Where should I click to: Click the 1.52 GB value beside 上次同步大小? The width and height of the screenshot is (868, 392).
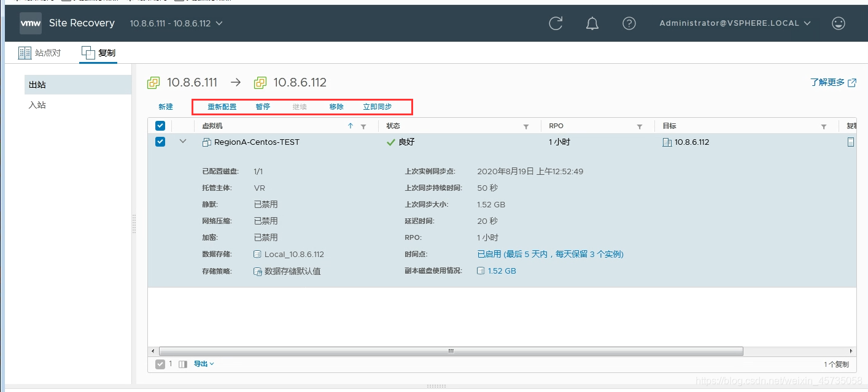point(491,204)
